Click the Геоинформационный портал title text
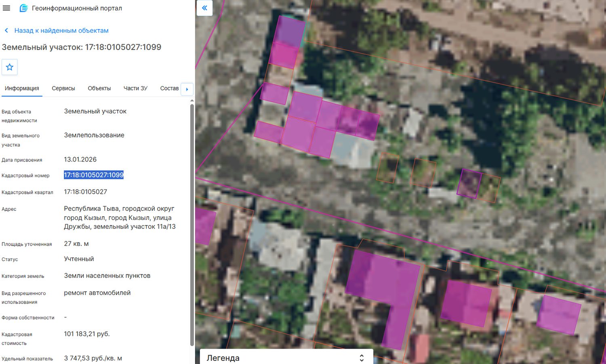Image resolution: width=606 pixels, height=364 pixels. point(77,8)
